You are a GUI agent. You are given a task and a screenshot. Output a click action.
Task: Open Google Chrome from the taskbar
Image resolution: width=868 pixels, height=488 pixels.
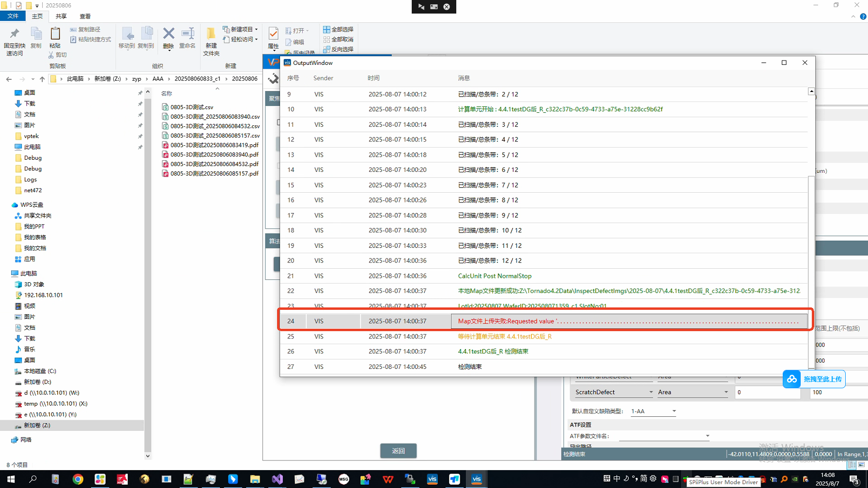[x=77, y=479]
